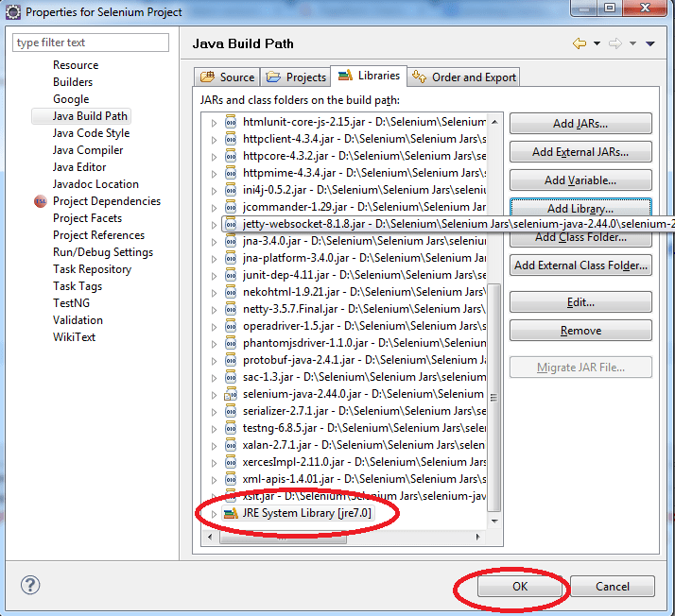Click the forward navigation arrow icon
This screenshot has height=616, width=675.
pyautogui.click(x=615, y=43)
